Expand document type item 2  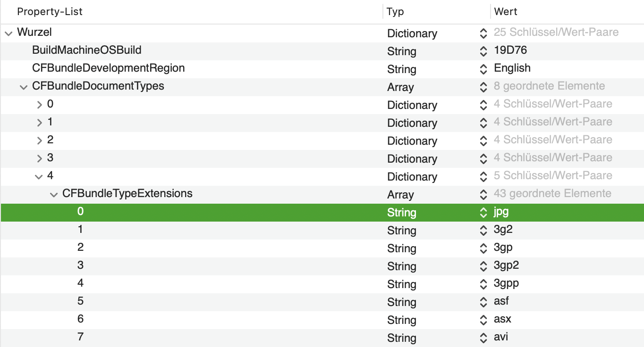40,140
